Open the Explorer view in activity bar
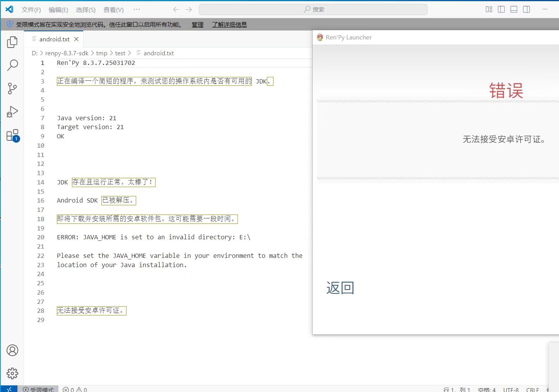 [x=12, y=42]
